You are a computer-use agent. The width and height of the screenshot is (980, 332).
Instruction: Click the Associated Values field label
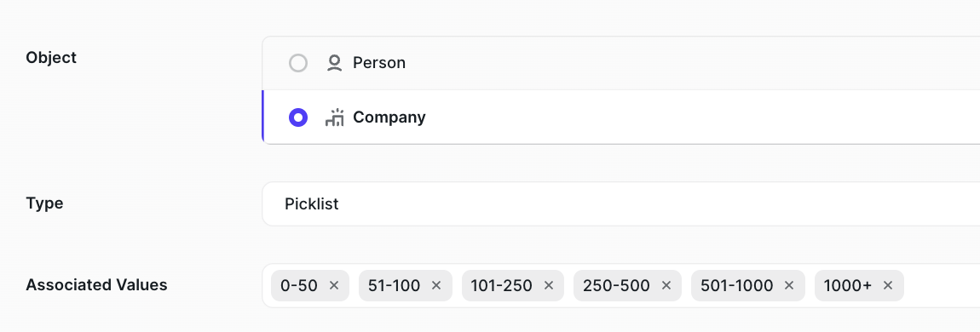(x=97, y=285)
